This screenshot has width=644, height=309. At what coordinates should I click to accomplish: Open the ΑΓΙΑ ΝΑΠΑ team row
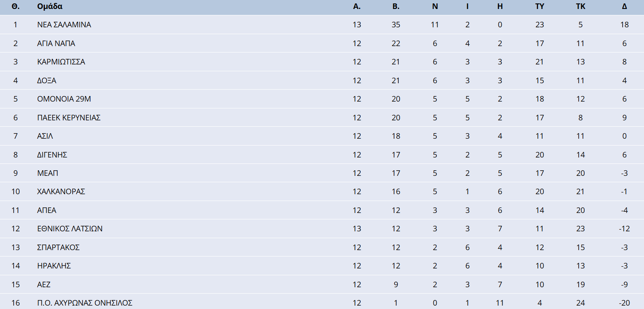56,44
